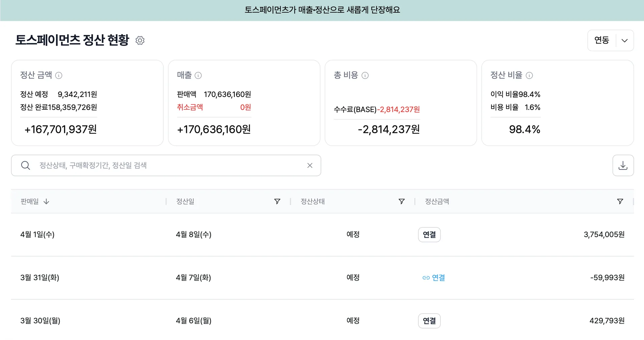This screenshot has height=340, width=644.
Task: Click amount -59,993원
Action: coord(607,278)
